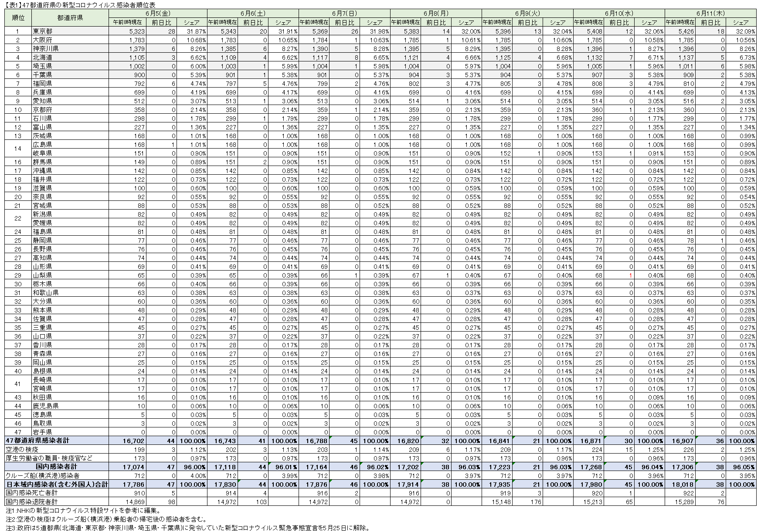Viewport: 761px width, 532px height.
Task: Select the 沖縄県 prefecture cell
Action: 70,170
